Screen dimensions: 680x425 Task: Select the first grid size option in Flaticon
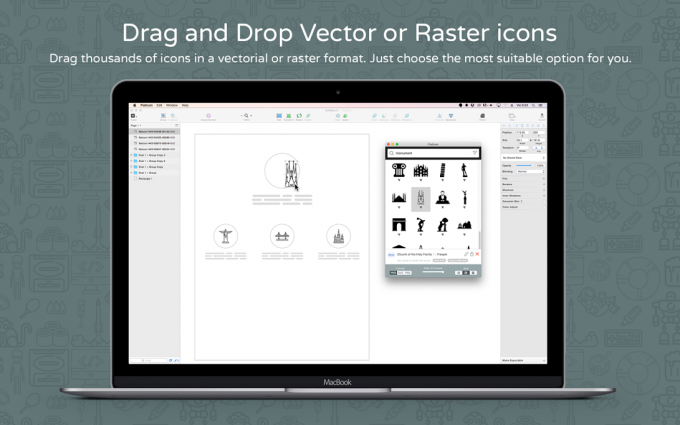(x=458, y=273)
